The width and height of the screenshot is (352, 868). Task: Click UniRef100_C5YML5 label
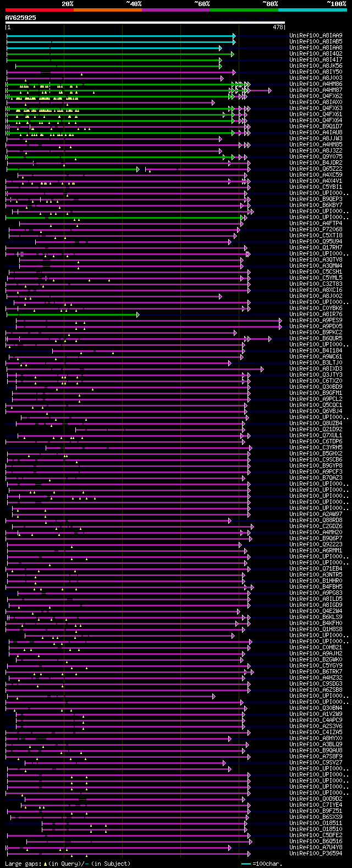click(x=316, y=278)
